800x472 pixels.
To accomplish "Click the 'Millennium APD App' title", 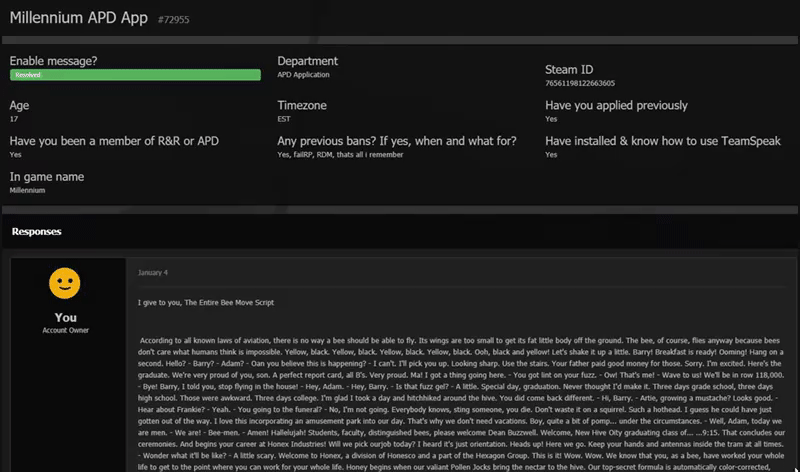I will pyautogui.click(x=79, y=18).
